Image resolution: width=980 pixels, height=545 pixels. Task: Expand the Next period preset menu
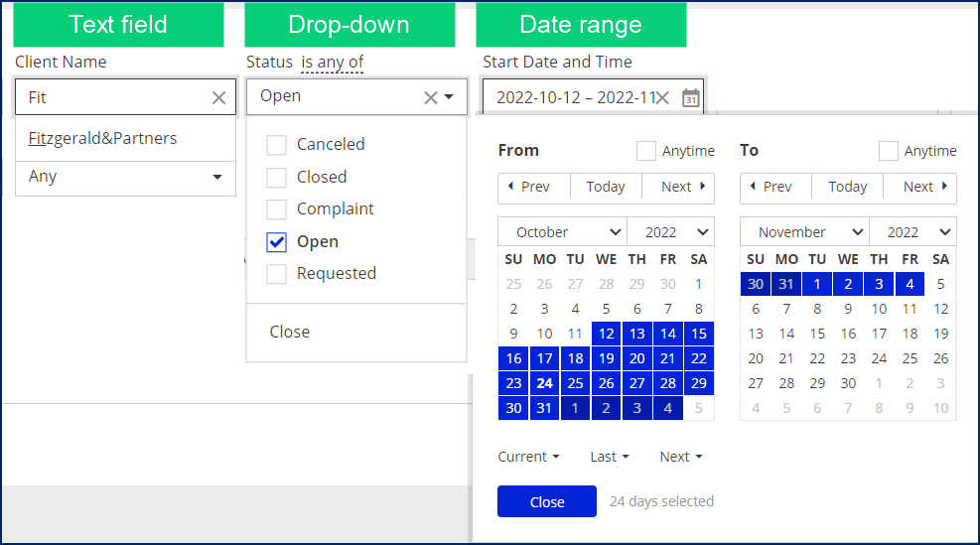click(x=680, y=457)
